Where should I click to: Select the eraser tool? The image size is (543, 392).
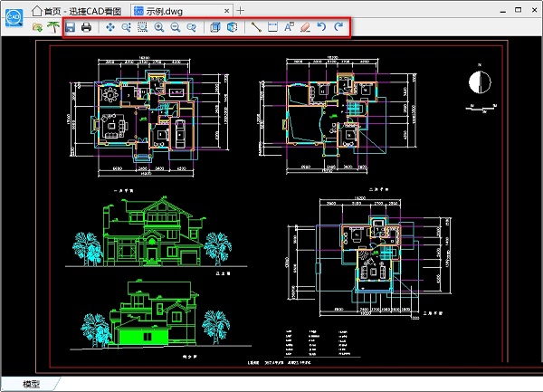click(x=305, y=27)
